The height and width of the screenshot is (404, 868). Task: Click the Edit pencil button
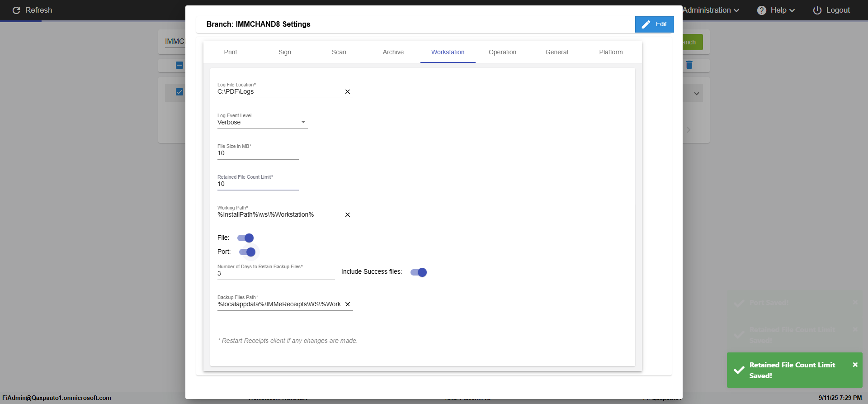[x=654, y=24]
